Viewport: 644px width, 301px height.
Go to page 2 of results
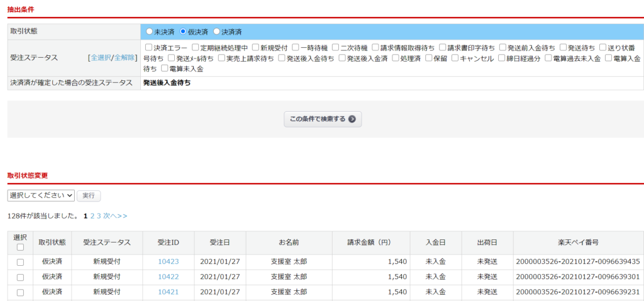pyautogui.click(x=92, y=216)
